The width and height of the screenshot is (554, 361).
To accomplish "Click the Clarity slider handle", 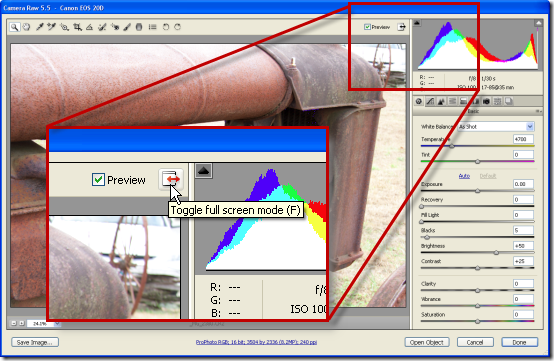I will (477, 291).
